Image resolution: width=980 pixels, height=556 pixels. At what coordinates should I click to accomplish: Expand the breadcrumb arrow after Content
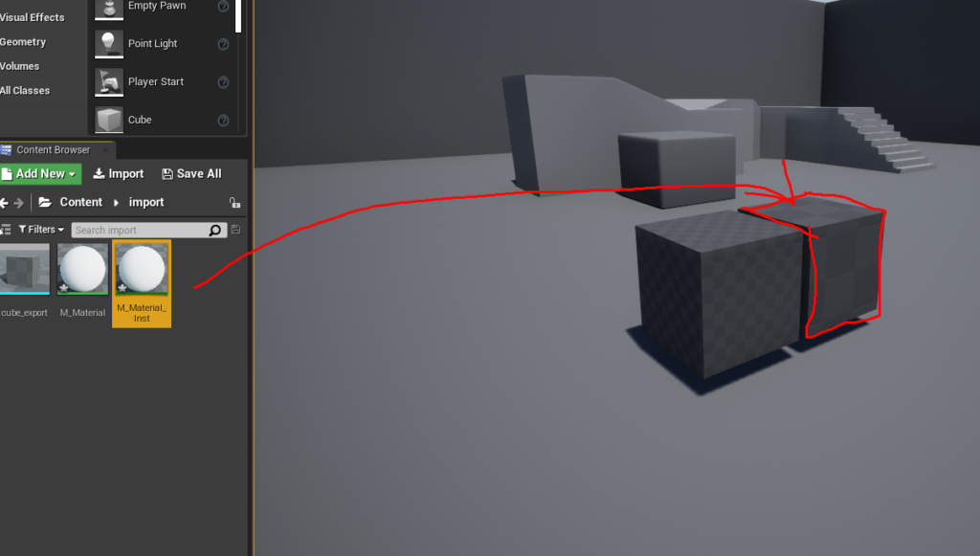pos(116,203)
